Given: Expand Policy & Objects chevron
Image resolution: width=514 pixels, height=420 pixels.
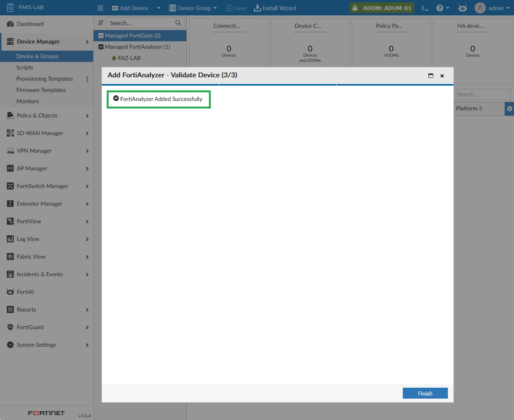Looking at the screenshot, I should pos(87,116).
